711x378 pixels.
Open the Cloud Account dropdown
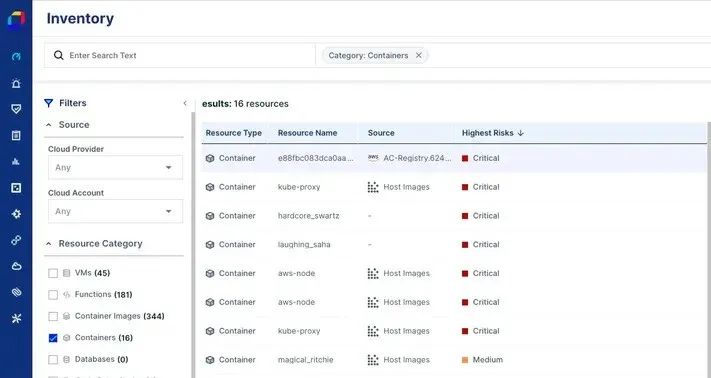click(x=115, y=211)
